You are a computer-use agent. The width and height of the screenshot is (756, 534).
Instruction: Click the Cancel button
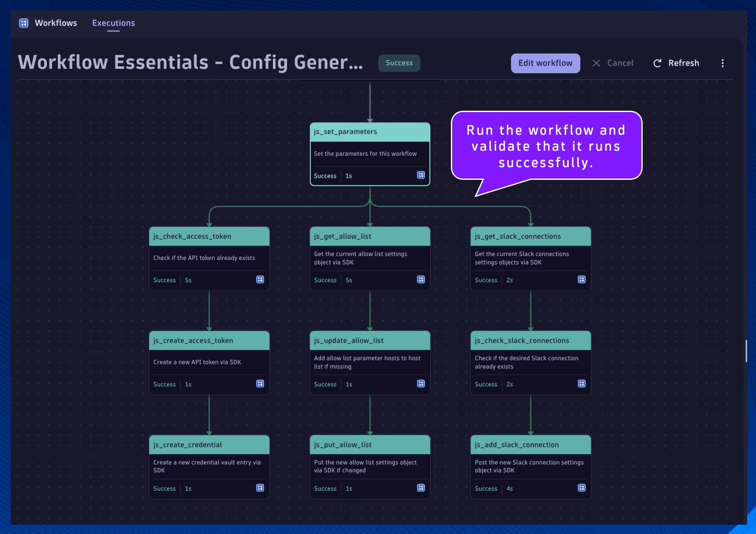point(613,63)
